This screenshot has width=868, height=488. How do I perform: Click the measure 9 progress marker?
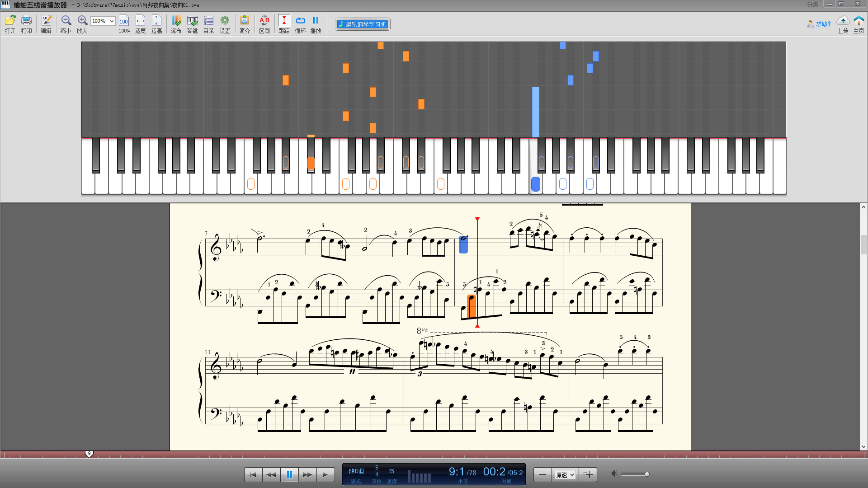click(x=89, y=454)
